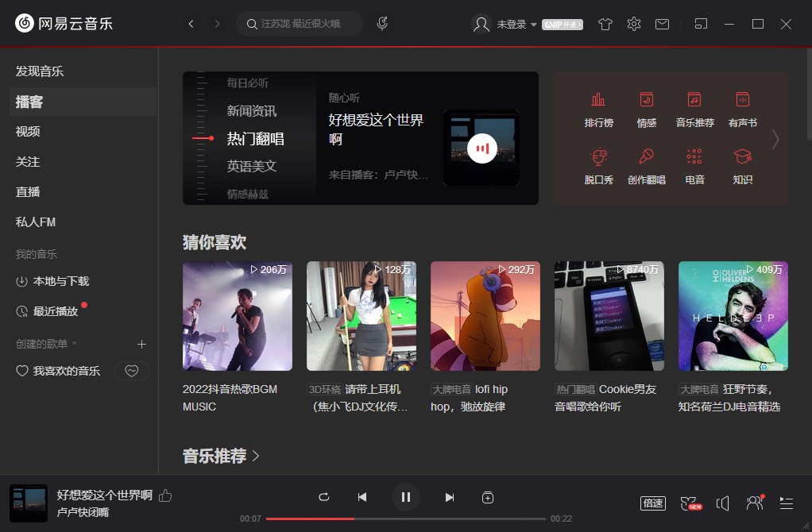Select 热门翻唱 in the dial list
Viewport: 812px width, 532px height.
pos(255,138)
